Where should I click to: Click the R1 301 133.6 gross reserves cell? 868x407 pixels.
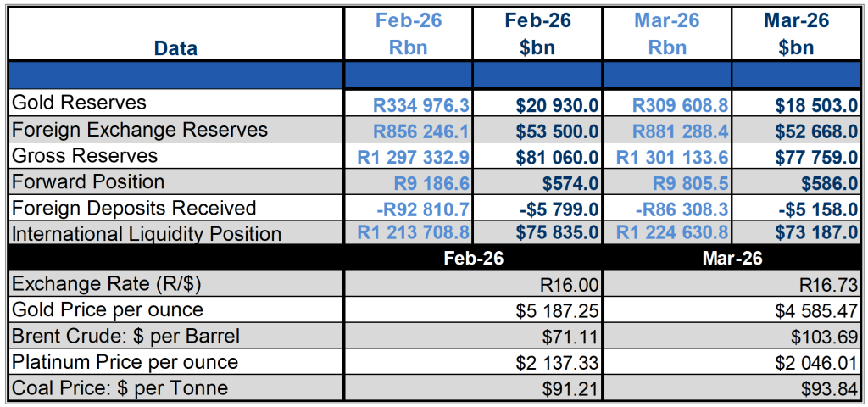tap(667, 157)
